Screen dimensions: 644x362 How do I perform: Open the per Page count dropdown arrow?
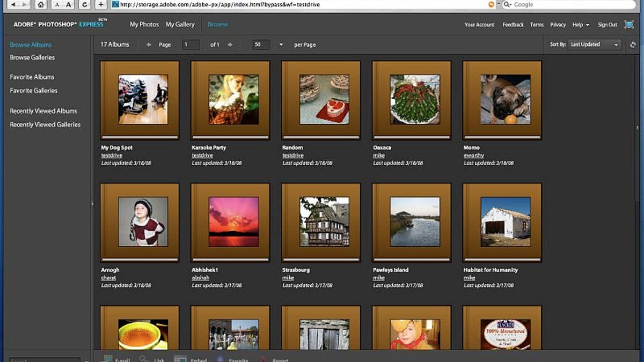pyautogui.click(x=281, y=45)
